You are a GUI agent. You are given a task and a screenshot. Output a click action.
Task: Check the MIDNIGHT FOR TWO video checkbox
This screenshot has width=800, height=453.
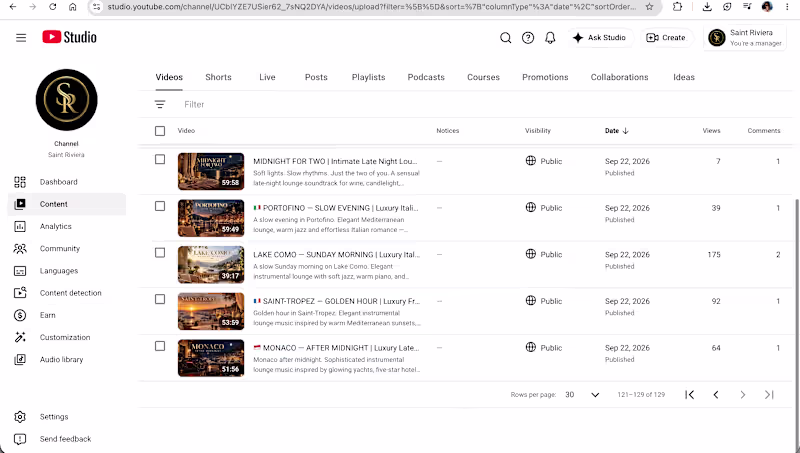click(x=160, y=160)
